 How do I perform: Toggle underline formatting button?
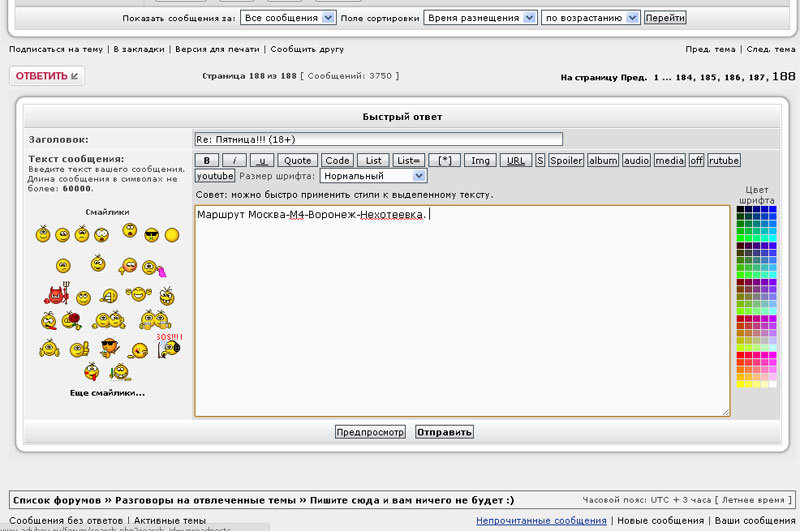tap(261, 160)
